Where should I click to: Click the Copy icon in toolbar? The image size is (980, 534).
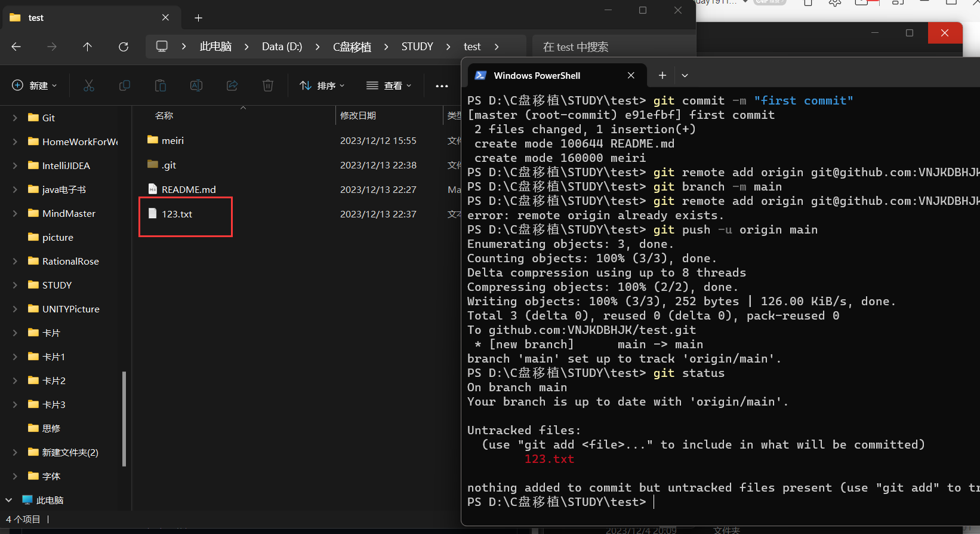click(x=125, y=85)
